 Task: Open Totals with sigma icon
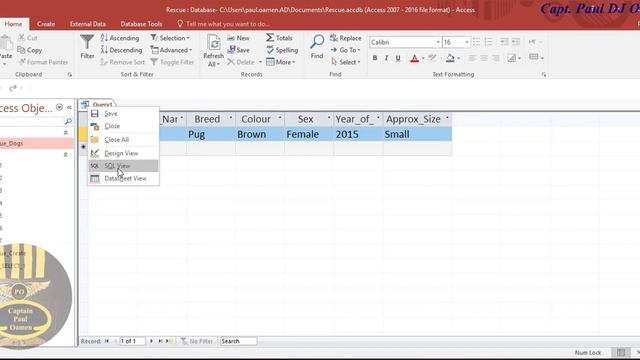(x=279, y=38)
